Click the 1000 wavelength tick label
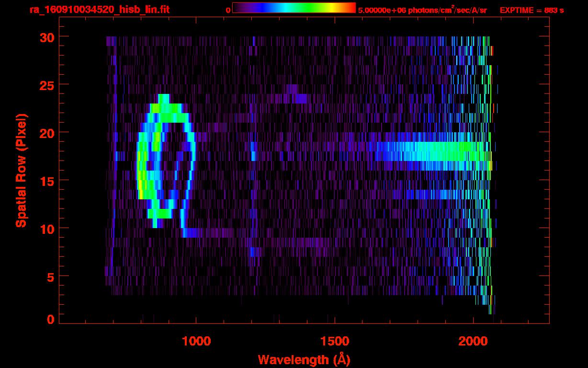Screen dimensions: 588x368 [x=196, y=341]
